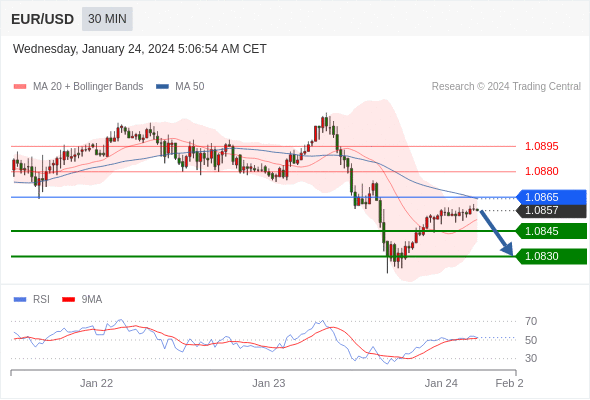Select the MA 50 legend label
The image size is (590, 400).
coord(190,87)
